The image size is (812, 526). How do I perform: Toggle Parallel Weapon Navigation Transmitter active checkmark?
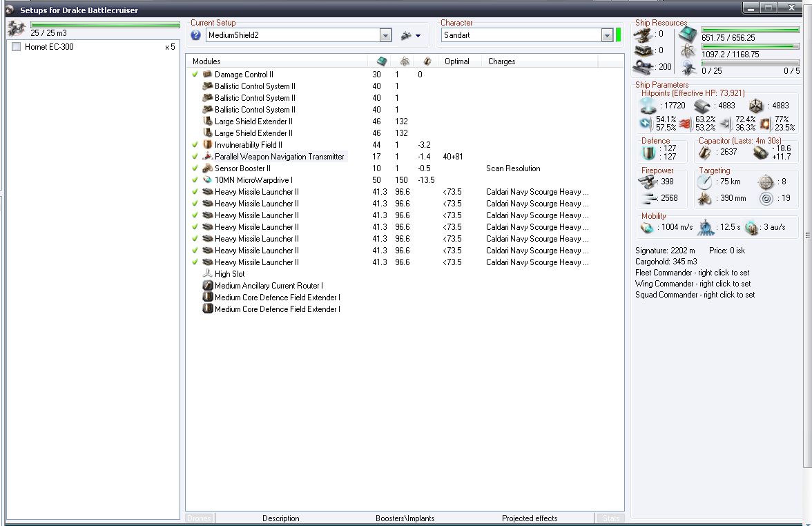[x=195, y=156]
